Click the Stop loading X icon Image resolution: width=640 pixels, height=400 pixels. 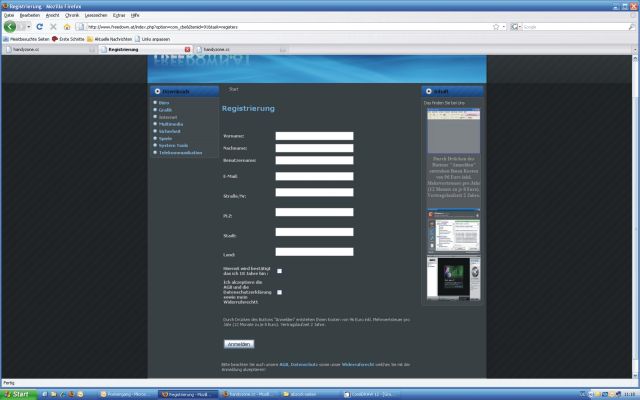(x=53, y=27)
